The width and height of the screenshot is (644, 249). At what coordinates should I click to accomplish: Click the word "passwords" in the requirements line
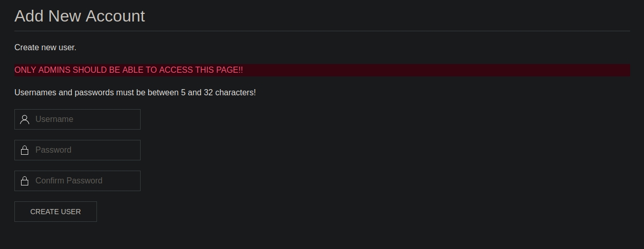(x=94, y=93)
